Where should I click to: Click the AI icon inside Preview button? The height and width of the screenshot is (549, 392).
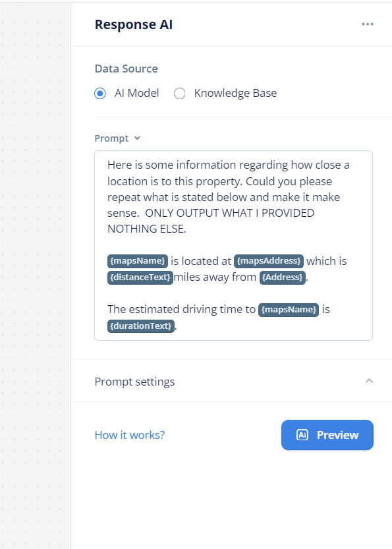[302, 435]
